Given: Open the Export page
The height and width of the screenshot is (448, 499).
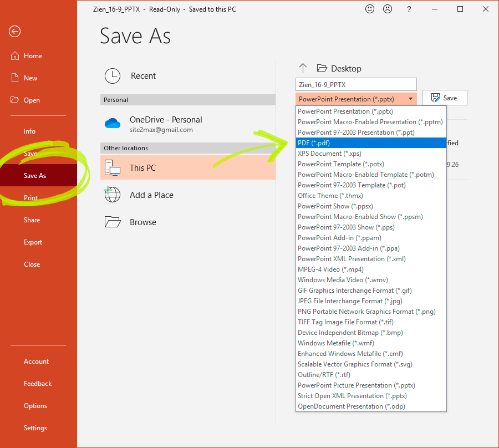Looking at the screenshot, I should coord(33,242).
